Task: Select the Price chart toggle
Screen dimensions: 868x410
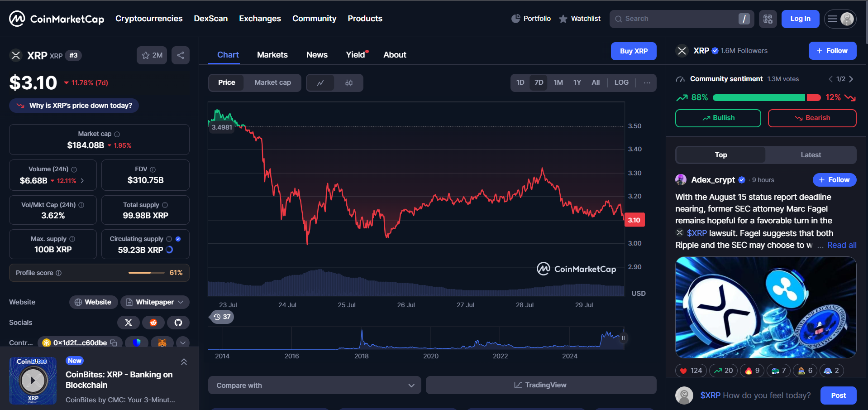Action: (x=227, y=82)
